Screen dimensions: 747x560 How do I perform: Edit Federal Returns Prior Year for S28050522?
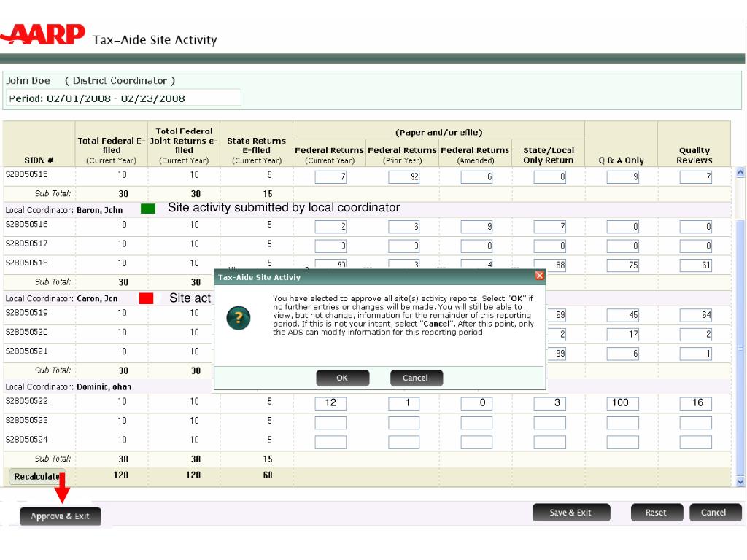pyautogui.click(x=404, y=403)
